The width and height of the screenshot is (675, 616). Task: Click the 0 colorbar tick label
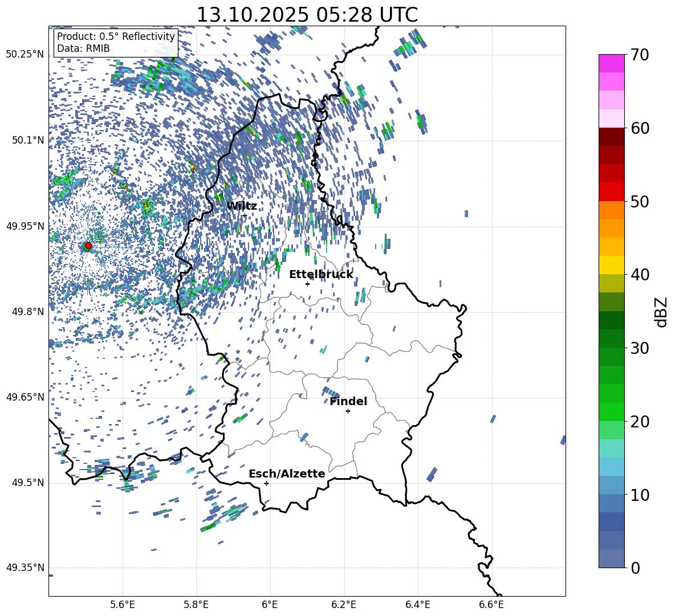pos(636,568)
